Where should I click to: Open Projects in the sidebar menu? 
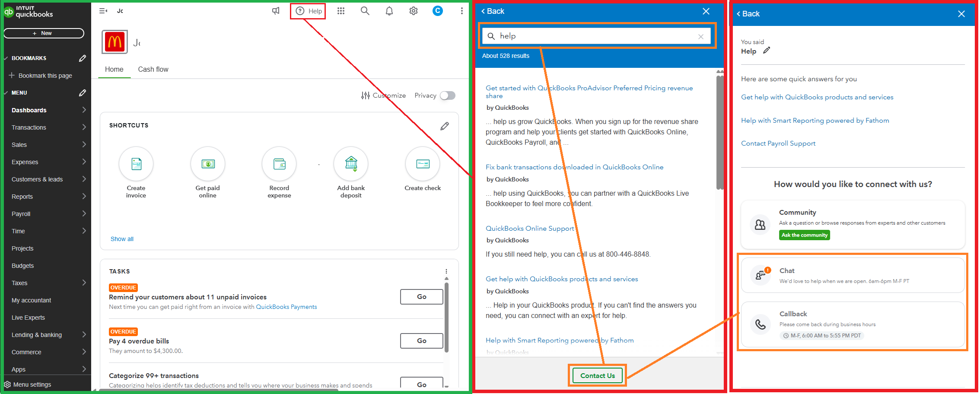pyautogui.click(x=22, y=248)
